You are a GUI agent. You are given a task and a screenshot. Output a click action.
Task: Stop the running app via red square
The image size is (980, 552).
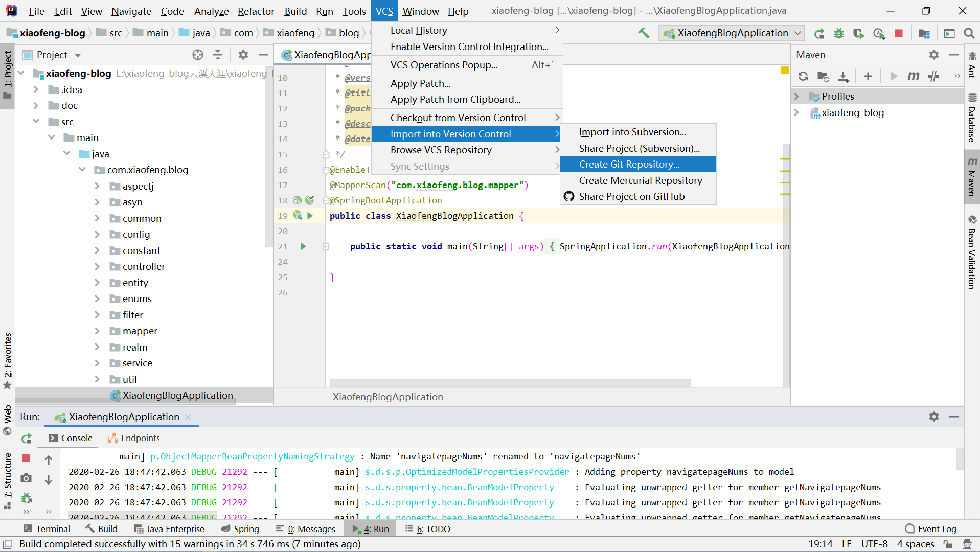899,33
